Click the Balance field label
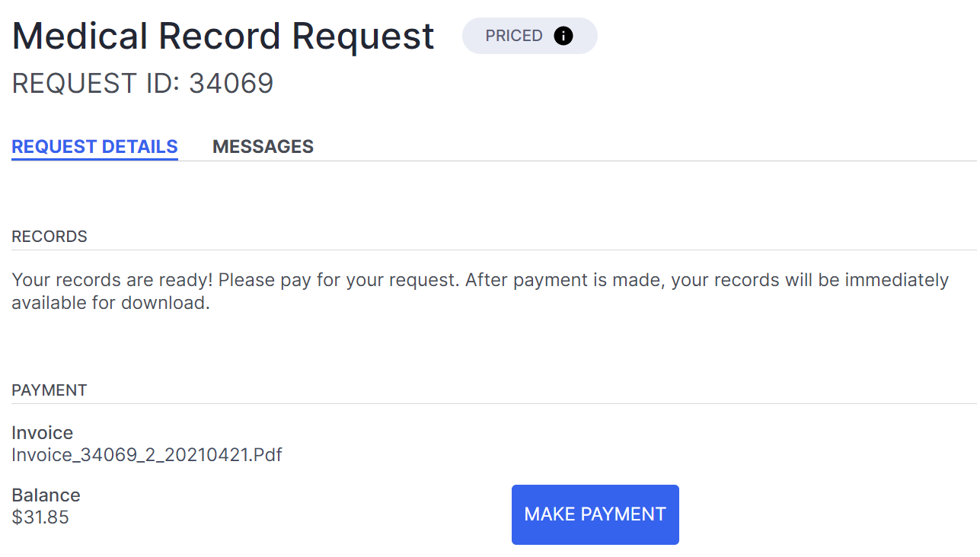 [x=46, y=495]
